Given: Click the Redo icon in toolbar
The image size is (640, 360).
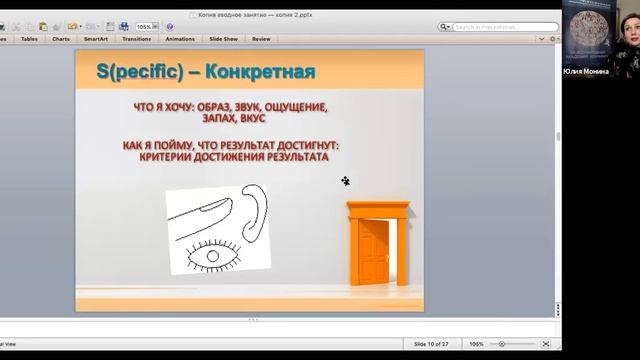Looking at the screenshot, I should pos(91,27).
